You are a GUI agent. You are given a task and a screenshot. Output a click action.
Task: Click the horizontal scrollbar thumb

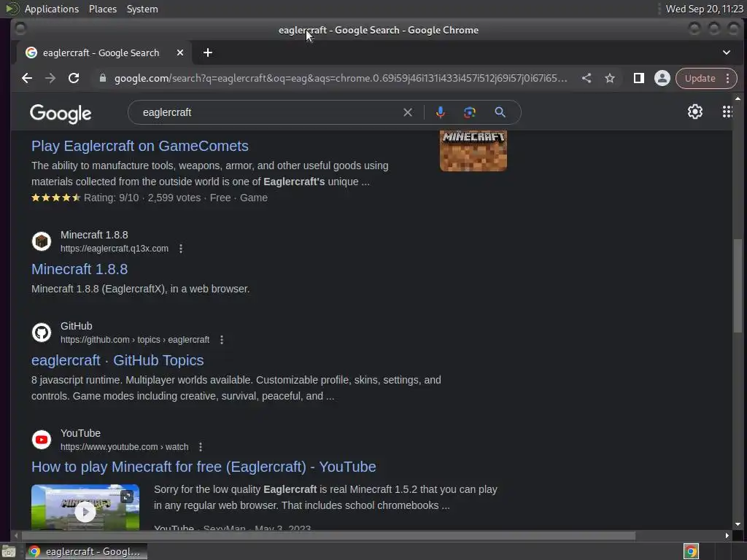click(x=328, y=535)
